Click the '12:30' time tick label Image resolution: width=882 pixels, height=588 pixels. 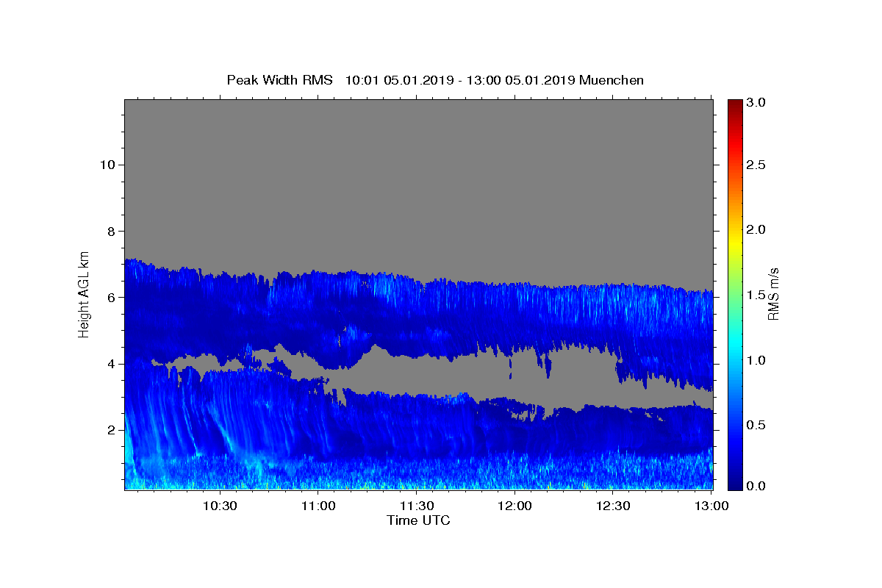tap(612, 506)
